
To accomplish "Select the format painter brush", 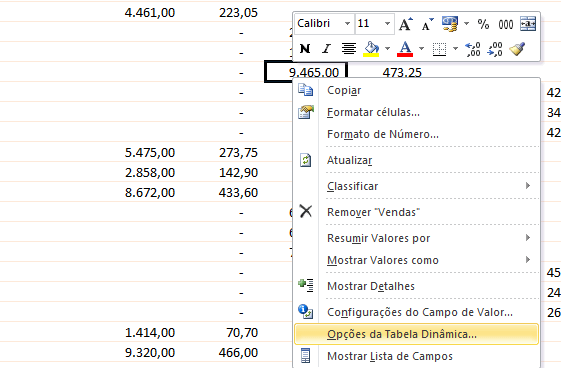I will coord(517,49).
